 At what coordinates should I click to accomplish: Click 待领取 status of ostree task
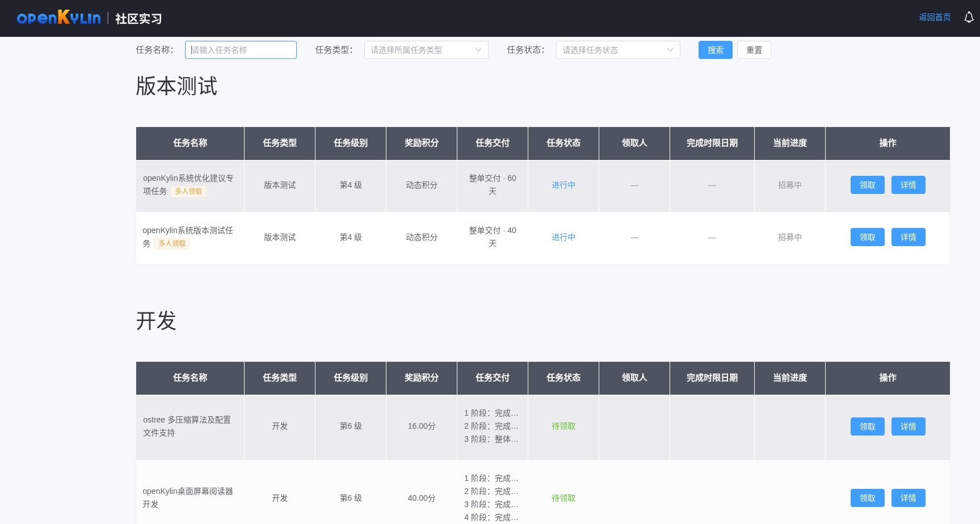[x=563, y=426]
